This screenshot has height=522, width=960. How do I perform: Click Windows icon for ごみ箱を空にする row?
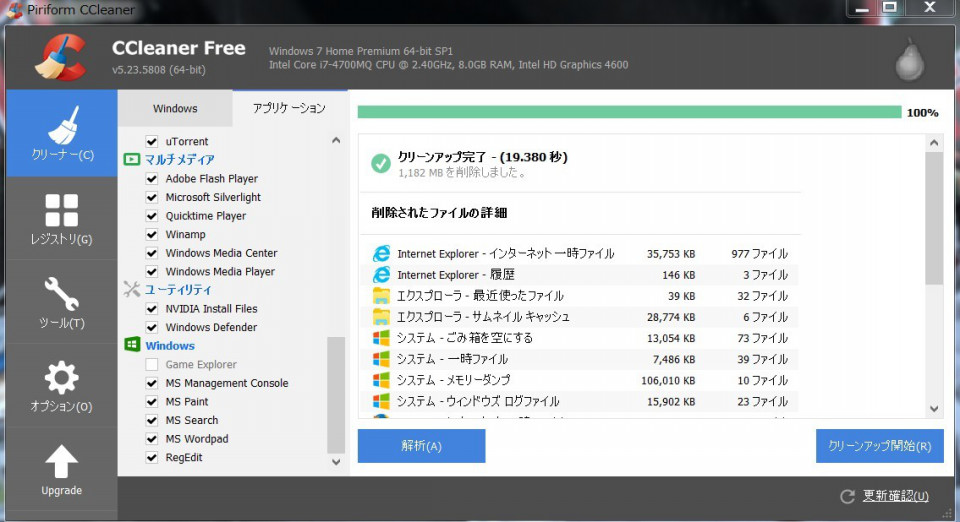(x=381, y=338)
